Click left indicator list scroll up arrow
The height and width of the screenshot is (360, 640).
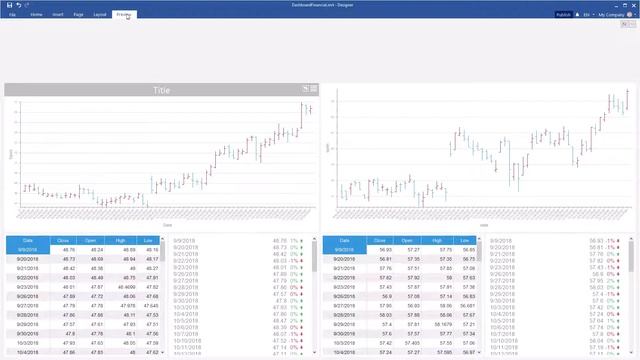point(314,239)
